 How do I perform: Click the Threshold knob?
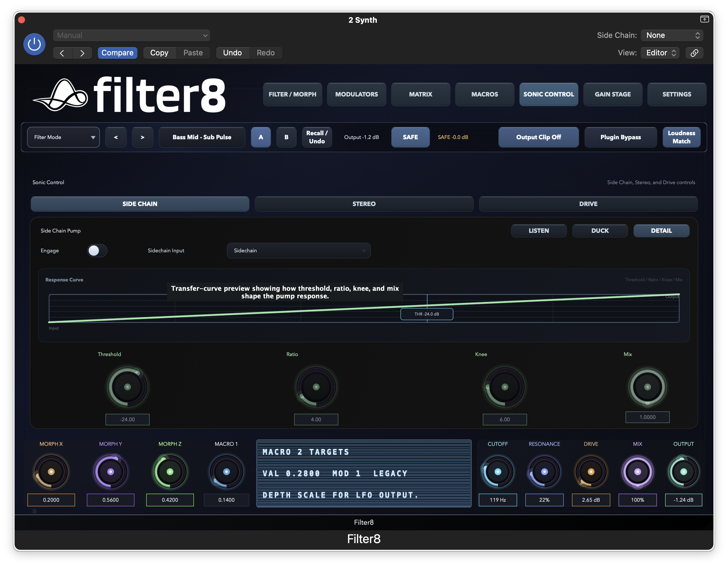click(127, 387)
